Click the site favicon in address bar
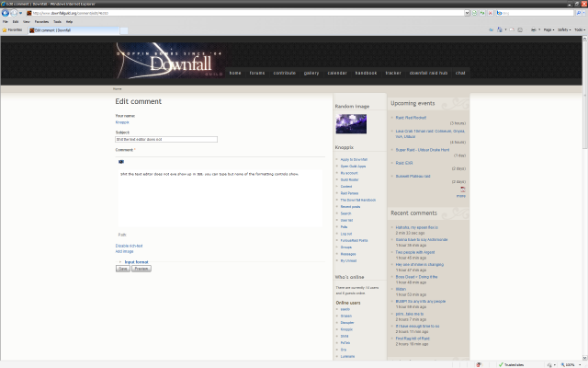 (28, 13)
